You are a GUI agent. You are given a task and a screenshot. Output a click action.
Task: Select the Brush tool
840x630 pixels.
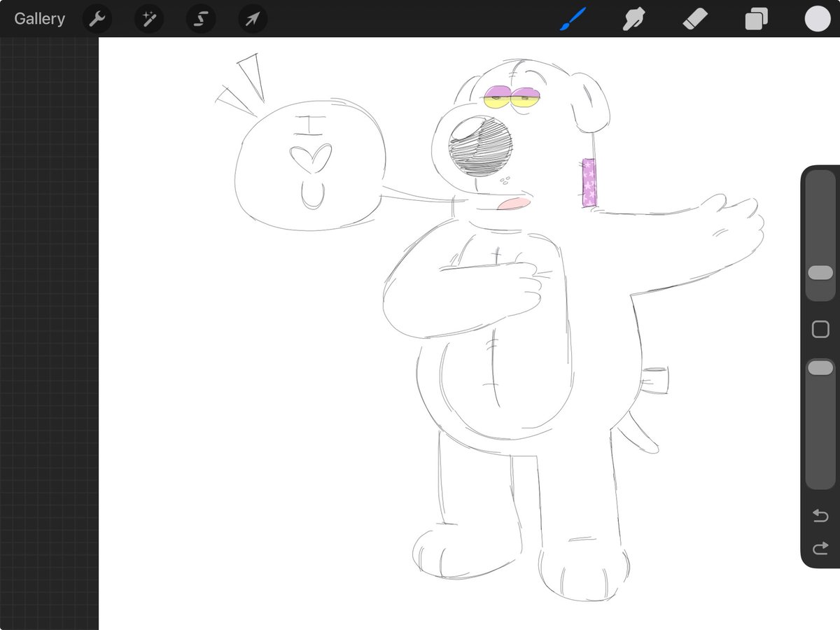(572, 19)
